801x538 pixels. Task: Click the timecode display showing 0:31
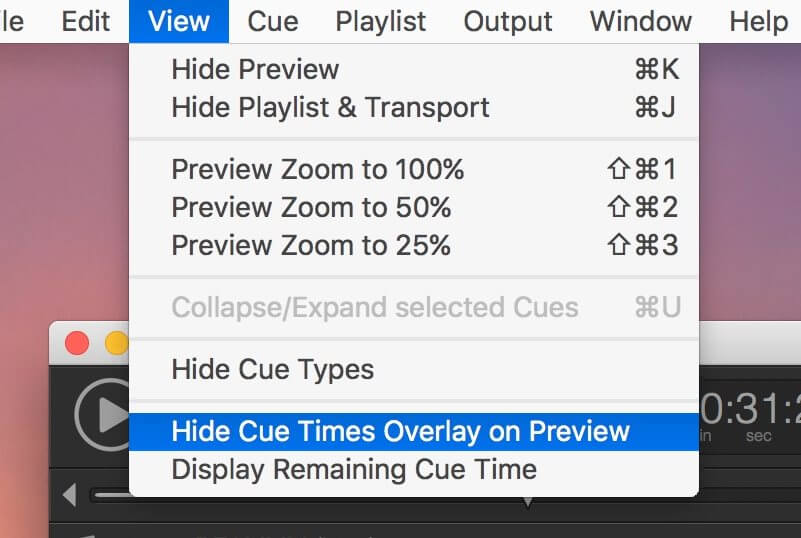pos(750,409)
